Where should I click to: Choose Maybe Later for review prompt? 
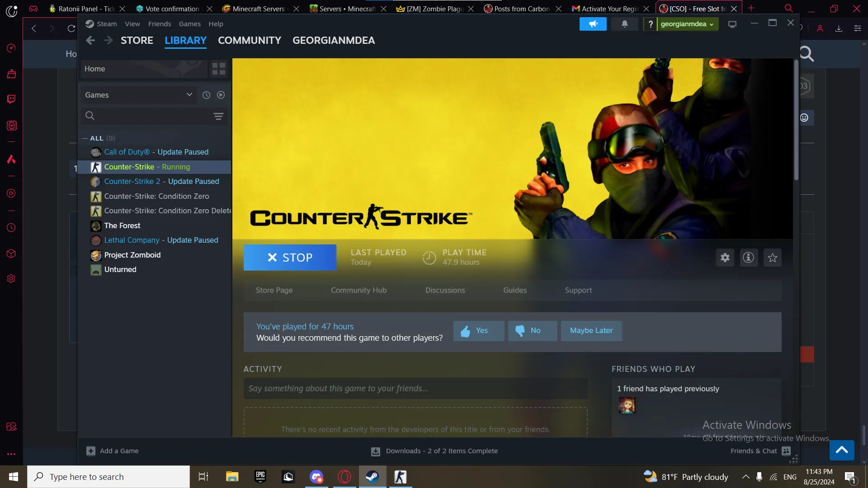pos(591,331)
